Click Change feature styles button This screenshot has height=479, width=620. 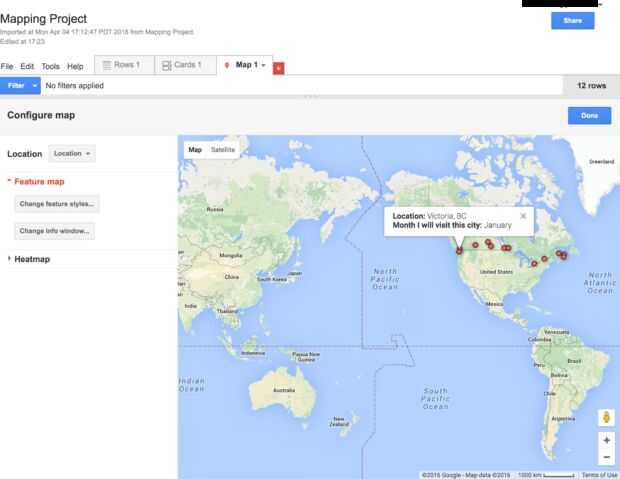click(57, 204)
